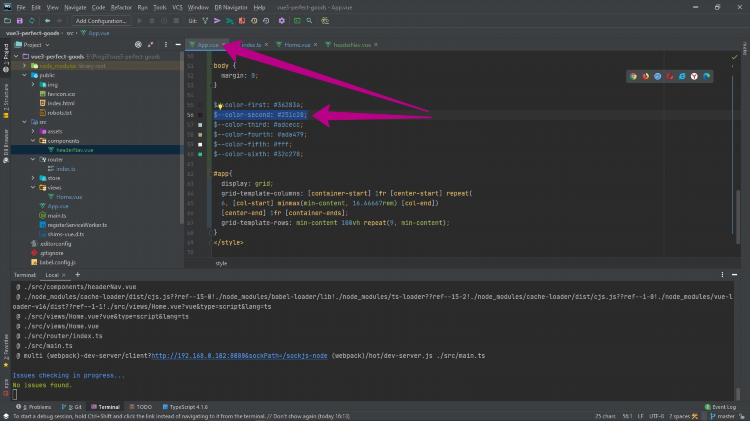
Task: Close the Local terminal tab
Action: click(64, 275)
